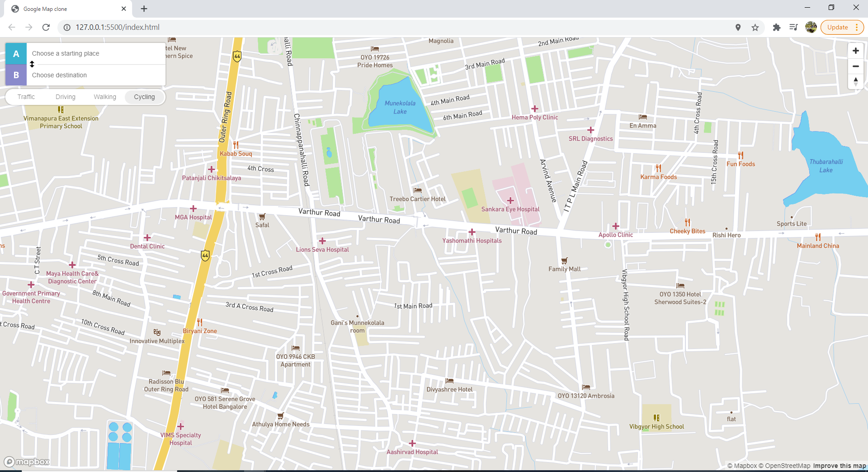Viewport: 868px width, 472px height.
Task: Click the Dental Clinic marker icon
Action: (x=147, y=237)
